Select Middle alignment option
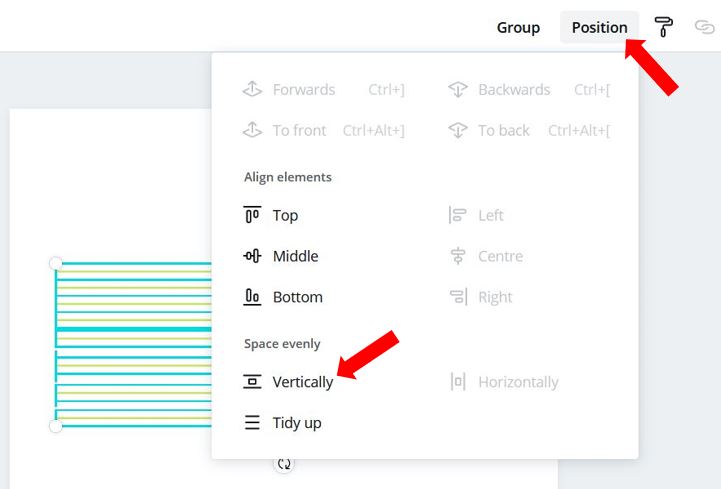 pyautogui.click(x=295, y=256)
